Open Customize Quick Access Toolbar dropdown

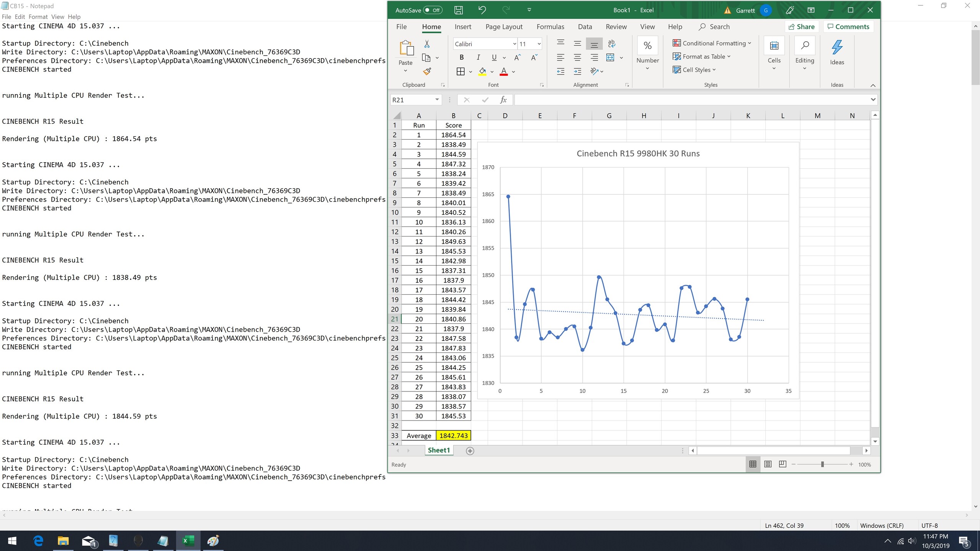point(529,10)
